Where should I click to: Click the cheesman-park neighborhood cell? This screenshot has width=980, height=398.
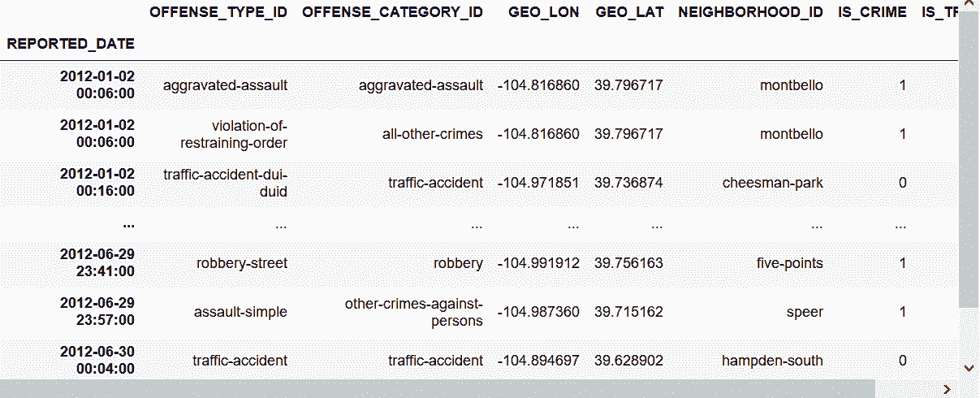tap(772, 183)
